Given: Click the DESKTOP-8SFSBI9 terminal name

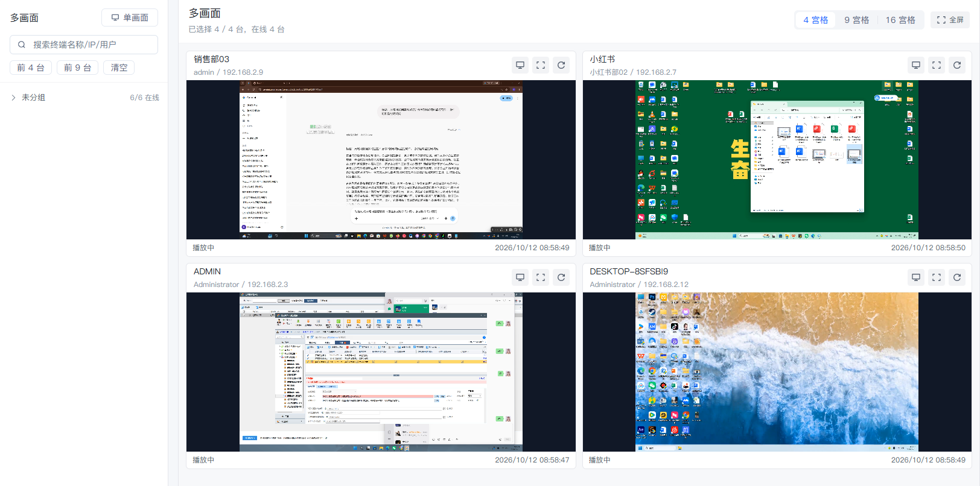Looking at the screenshot, I should tap(629, 271).
